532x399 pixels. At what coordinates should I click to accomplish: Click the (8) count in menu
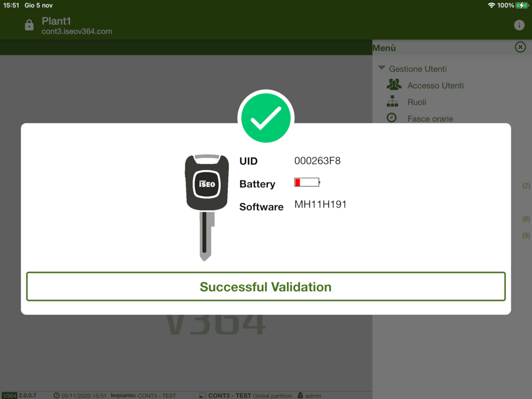coord(526,236)
